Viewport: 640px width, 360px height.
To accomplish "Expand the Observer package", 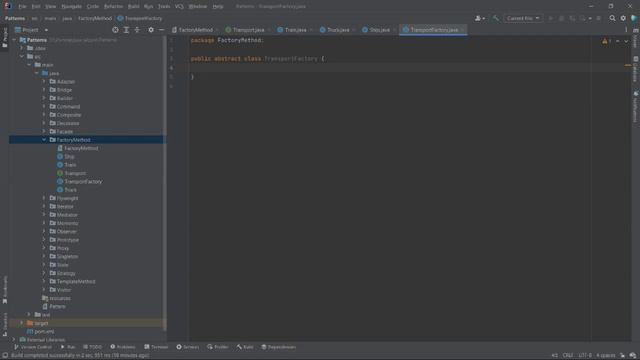I will point(44,231).
